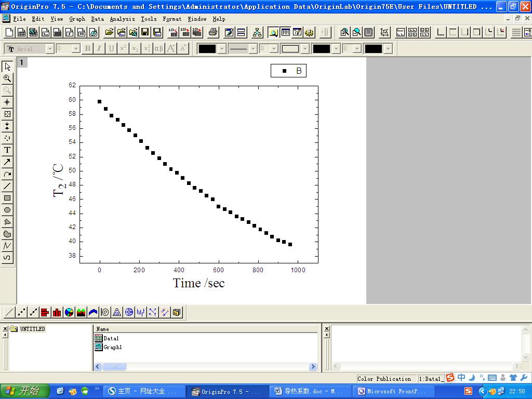Image resolution: width=532 pixels, height=399 pixels.
Task: Select Data1 in Project Explorer
Action: [x=107, y=338]
